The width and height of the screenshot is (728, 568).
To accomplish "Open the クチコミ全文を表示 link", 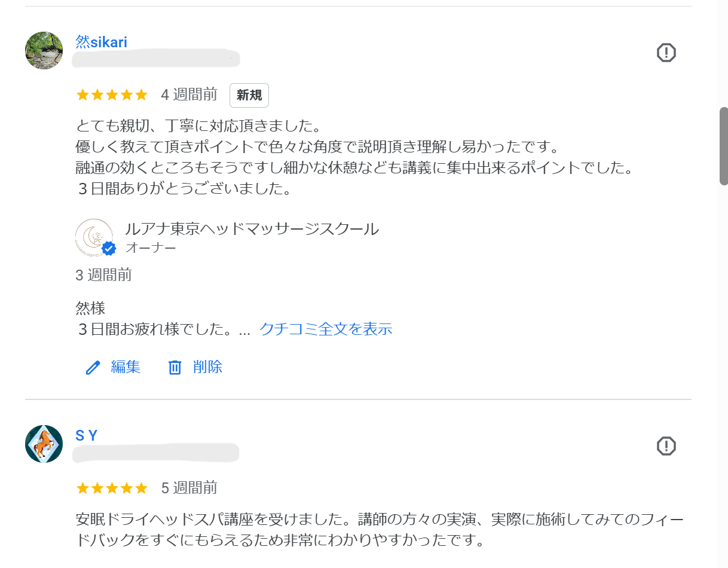I will [326, 329].
